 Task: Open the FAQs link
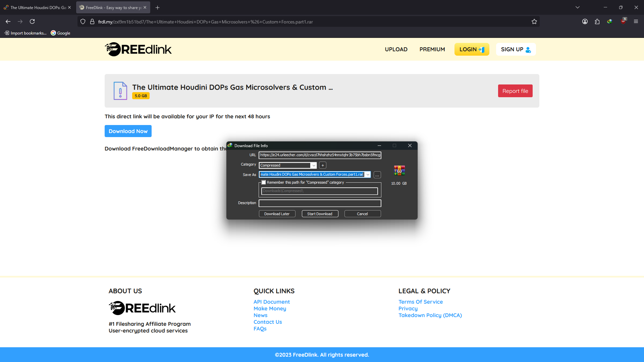[x=260, y=328]
